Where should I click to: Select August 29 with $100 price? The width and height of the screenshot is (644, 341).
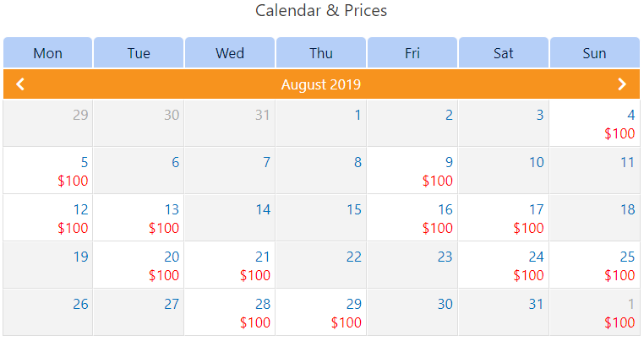click(321, 312)
